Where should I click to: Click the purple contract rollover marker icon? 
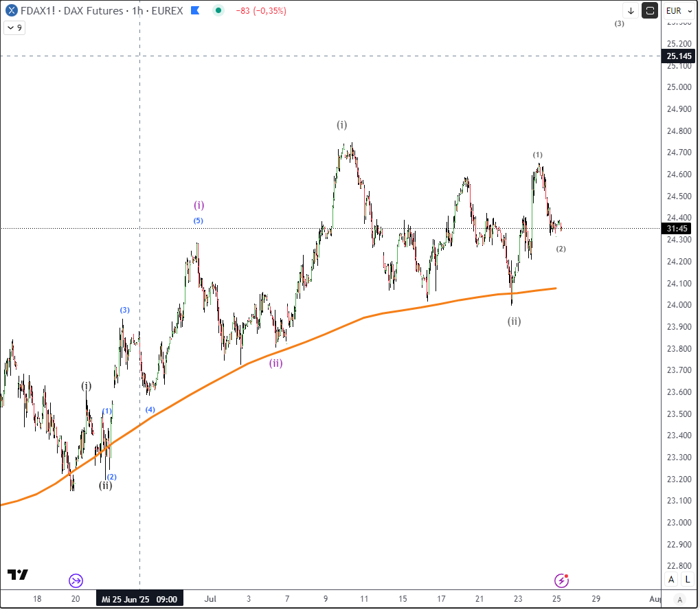pos(76,580)
